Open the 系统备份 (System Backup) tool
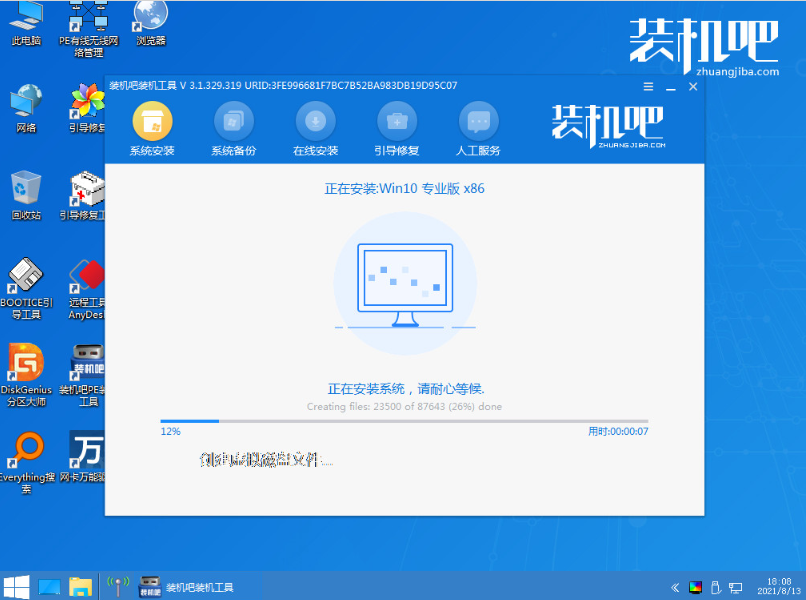806x600 pixels. [233, 128]
